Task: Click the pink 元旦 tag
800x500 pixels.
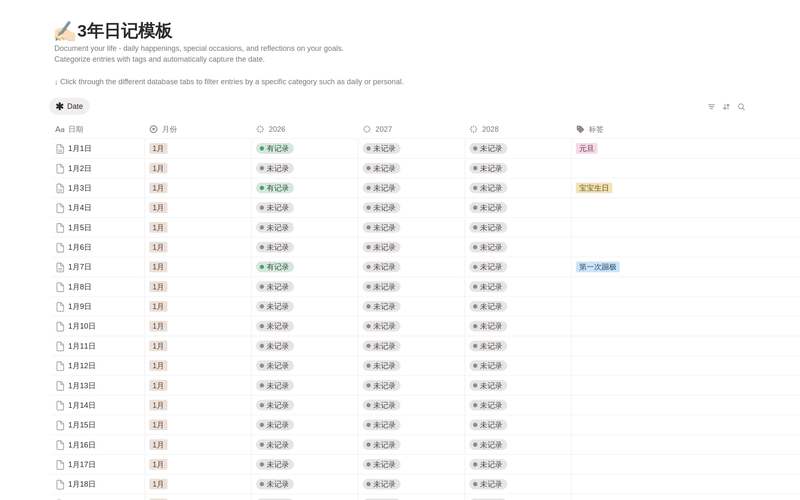Action: click(586, 149)
